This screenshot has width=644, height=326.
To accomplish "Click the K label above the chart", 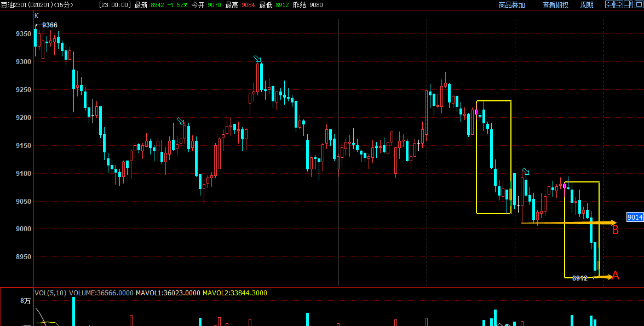I will (37, 16).
